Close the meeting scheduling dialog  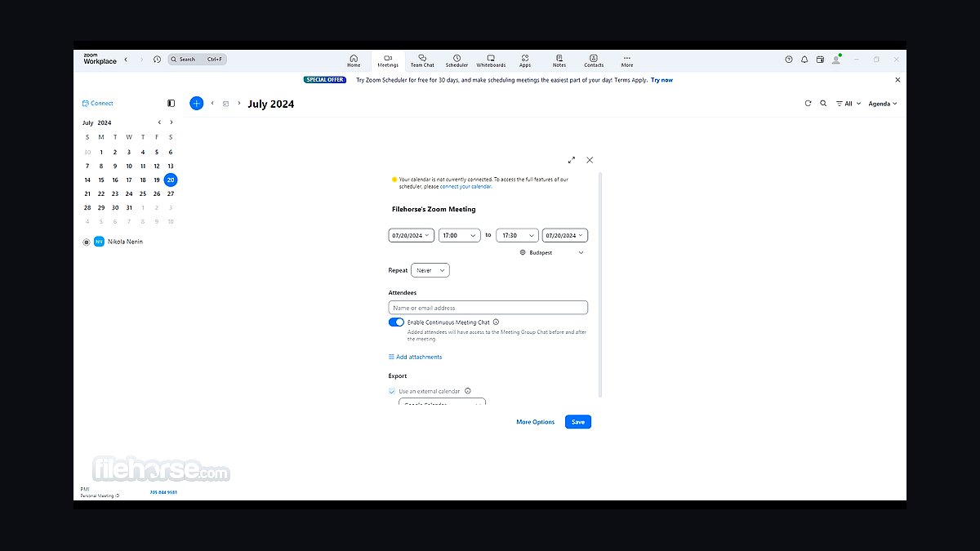click(590, 160)
